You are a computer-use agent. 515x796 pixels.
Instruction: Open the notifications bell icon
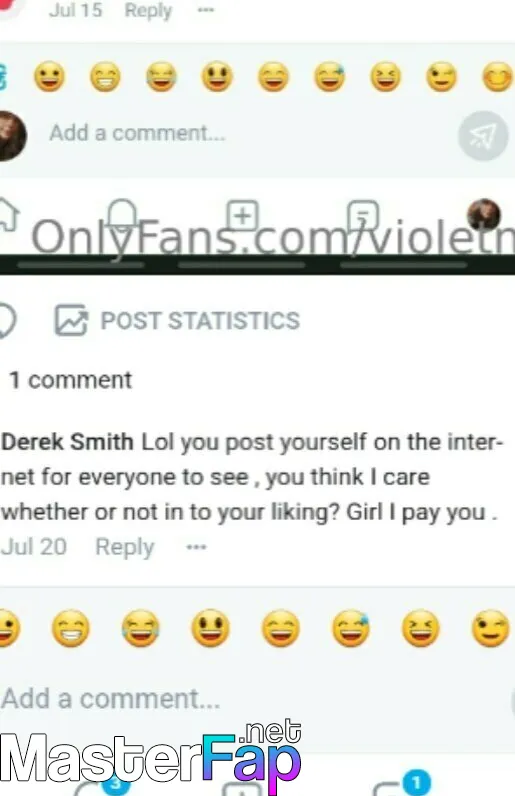tap(122, 215)
